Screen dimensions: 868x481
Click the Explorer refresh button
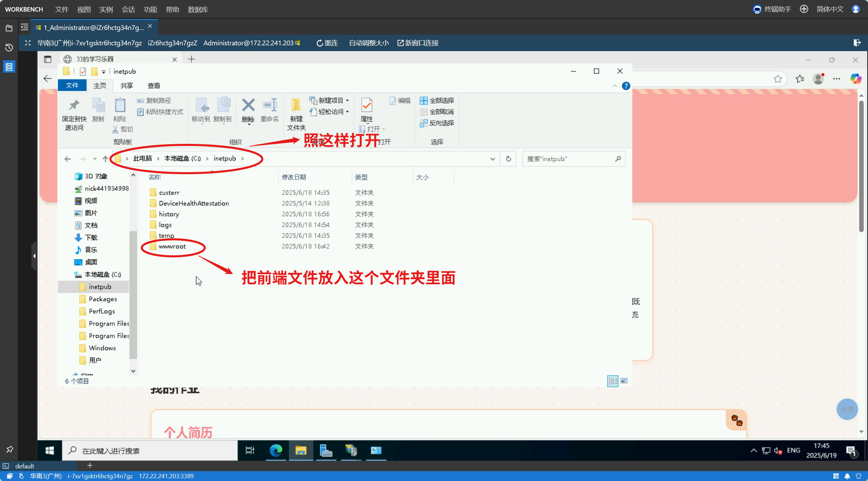pyautogui.click(x=508, y=159)
